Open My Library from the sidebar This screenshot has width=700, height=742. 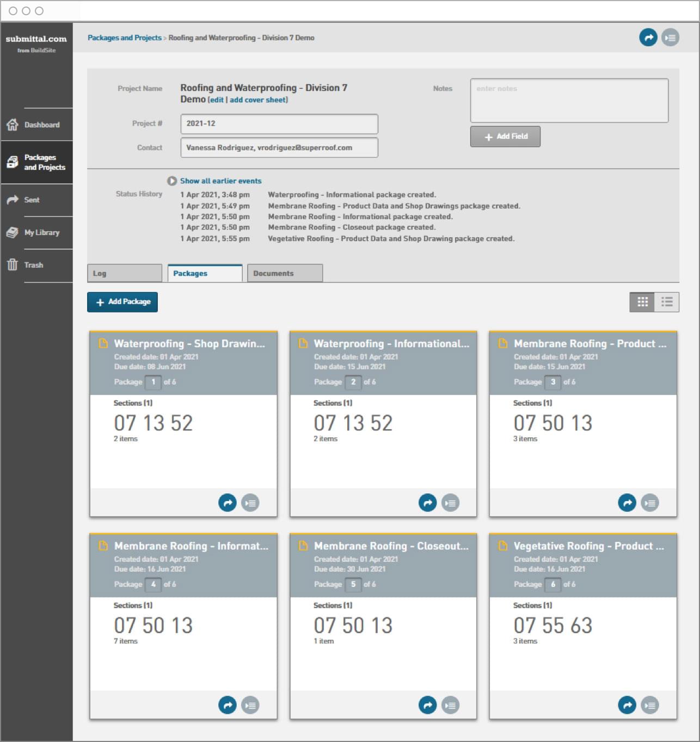point(41,233)
